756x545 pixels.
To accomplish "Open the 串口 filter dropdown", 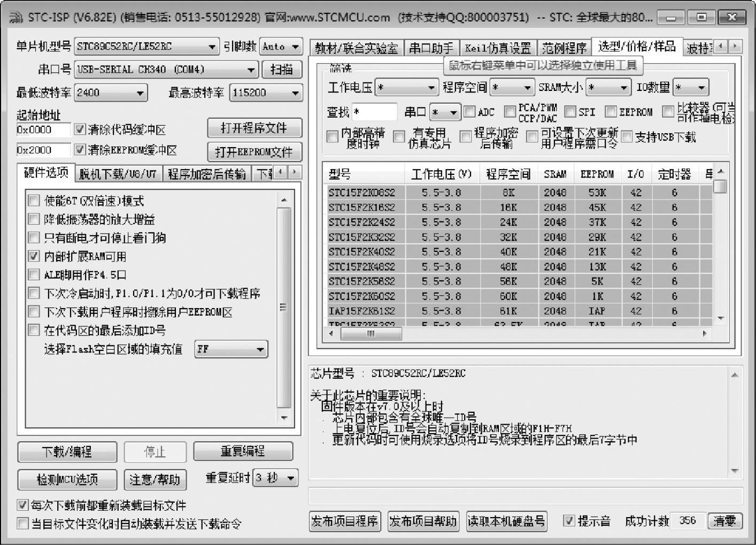I will pos(445,112).
